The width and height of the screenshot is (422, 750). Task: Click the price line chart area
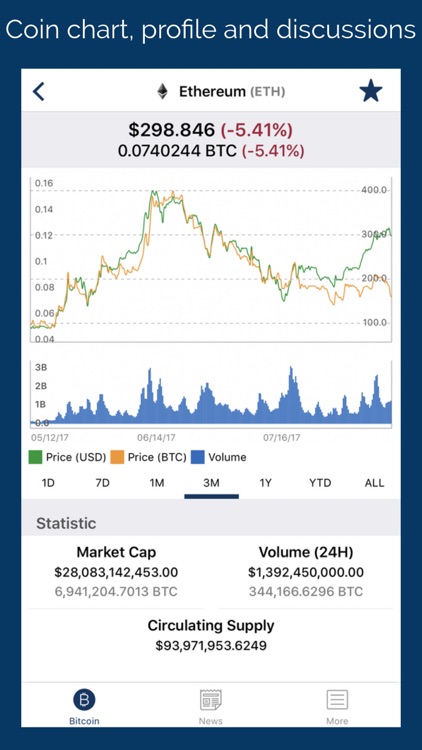click(x=211, y=260)
